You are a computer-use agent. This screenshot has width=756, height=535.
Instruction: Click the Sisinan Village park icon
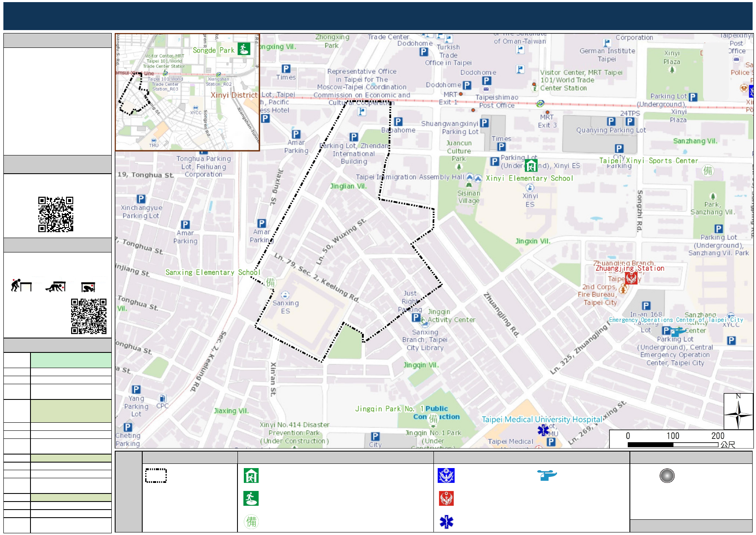pos(469,184)
